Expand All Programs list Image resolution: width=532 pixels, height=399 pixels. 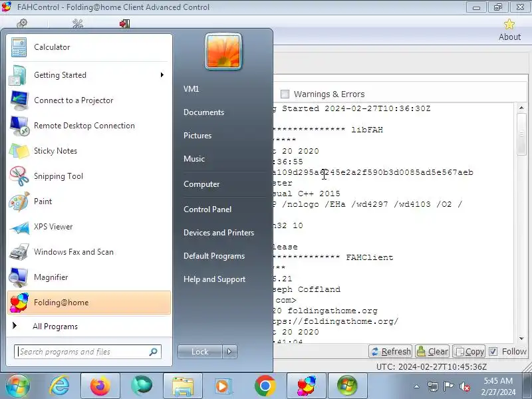pyautogui.click(x=88, y=327)
